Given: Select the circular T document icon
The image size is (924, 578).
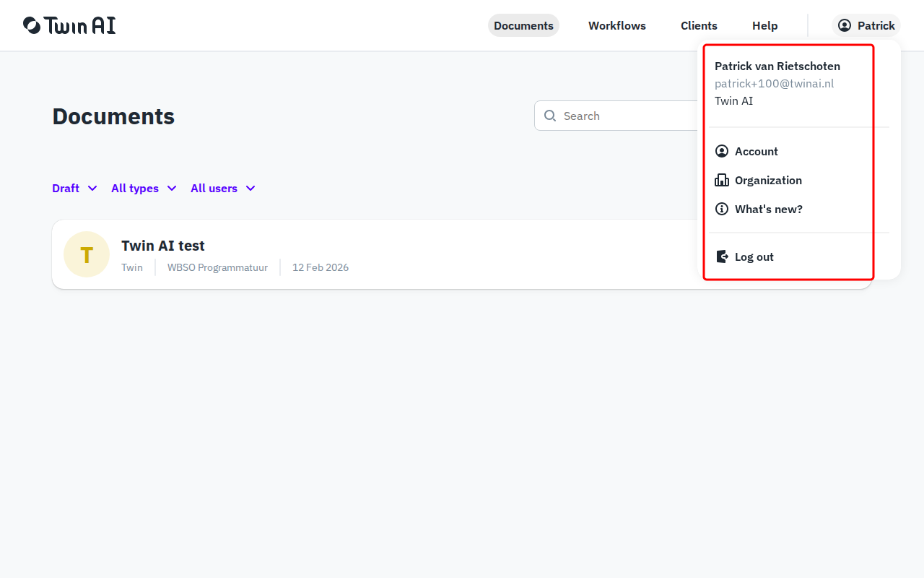Looking at the screenshot, I should click(87, 254).
